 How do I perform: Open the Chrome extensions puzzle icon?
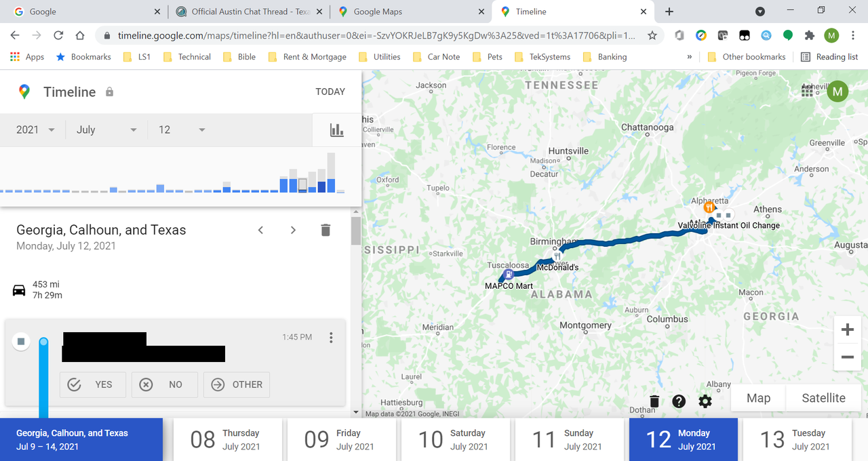[x=809, y=35]
